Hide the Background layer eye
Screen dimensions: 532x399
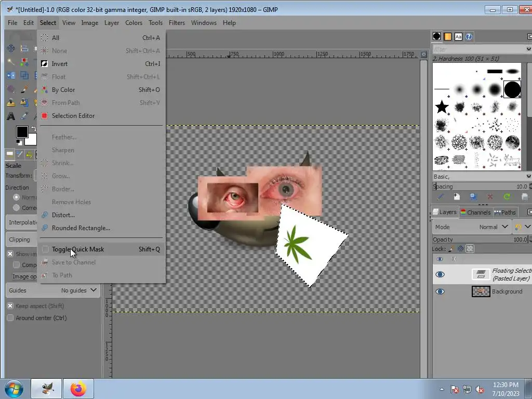click(x=440, y=291)
